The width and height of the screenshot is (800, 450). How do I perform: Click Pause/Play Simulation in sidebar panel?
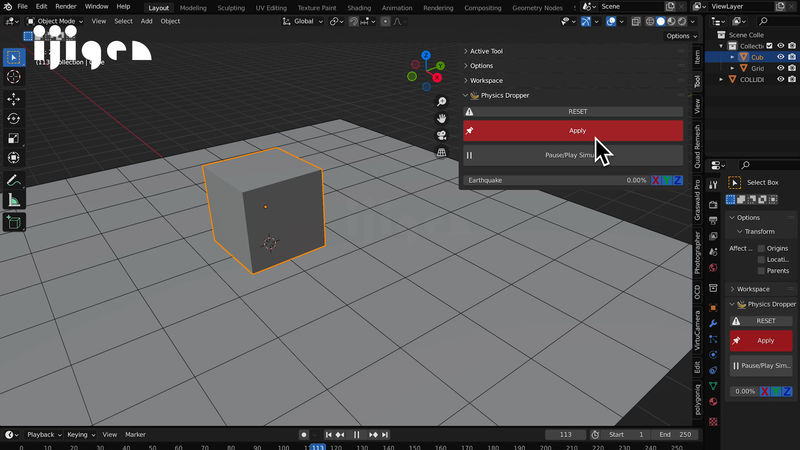tap(573, 155)
